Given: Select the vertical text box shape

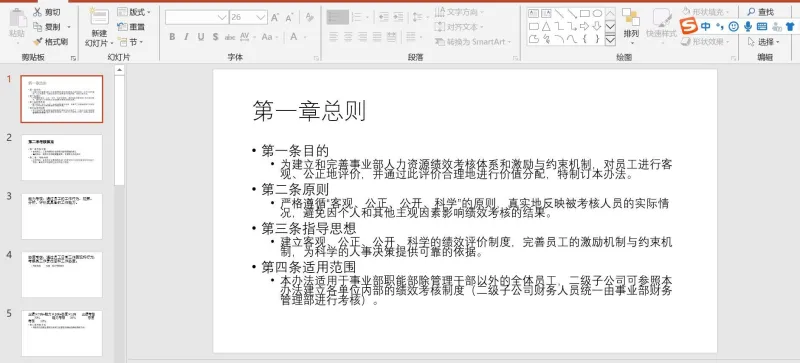Looking at the screenshot, I should (x=546, y=13).
